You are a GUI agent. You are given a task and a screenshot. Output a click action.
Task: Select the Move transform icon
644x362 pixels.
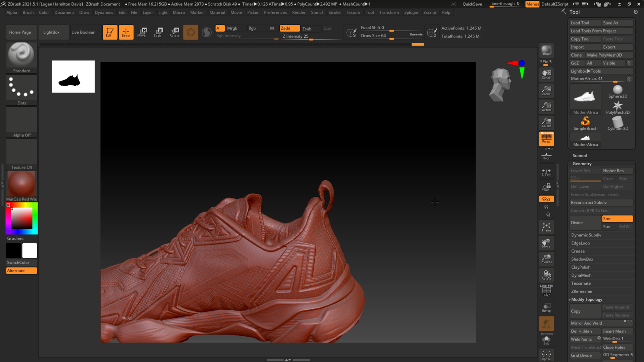[x=142, y=32]
